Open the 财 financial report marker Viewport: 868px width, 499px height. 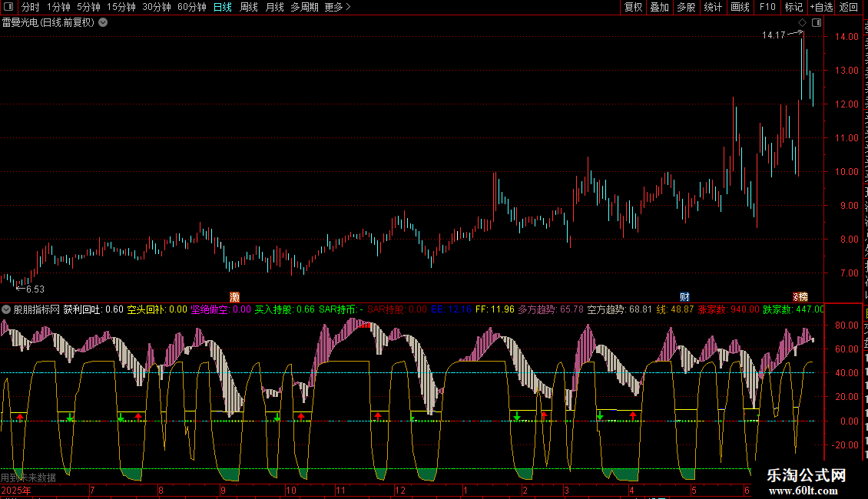pyautogui.click(x=684, y=297)
